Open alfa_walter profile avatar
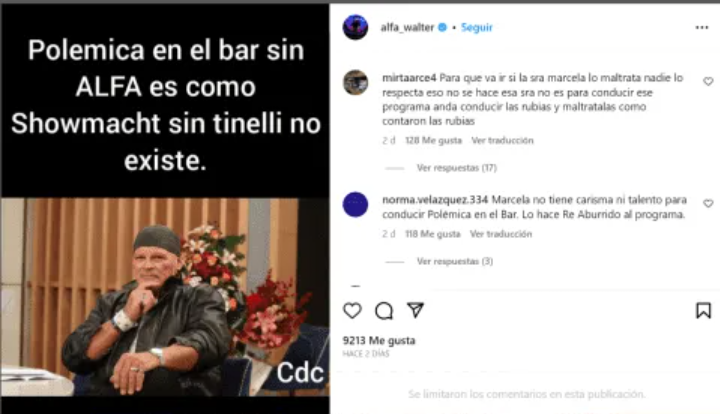 pos(355,27)
